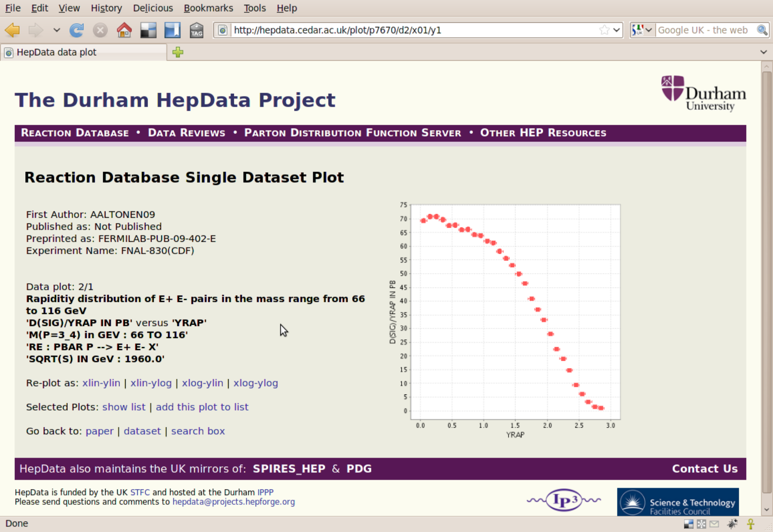
Task: Open Other HEP Resources
Action: [x=543, y=133]
